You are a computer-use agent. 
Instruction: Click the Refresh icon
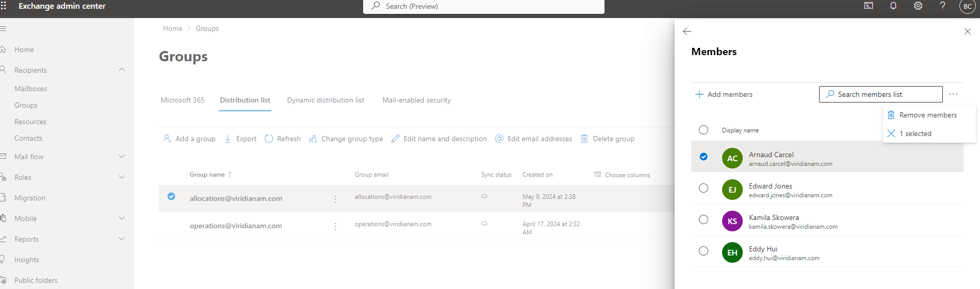click(269, 139)
